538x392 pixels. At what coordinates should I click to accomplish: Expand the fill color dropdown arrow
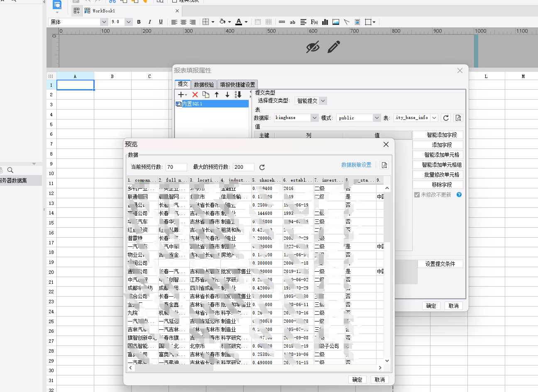[x=229, y=22]
